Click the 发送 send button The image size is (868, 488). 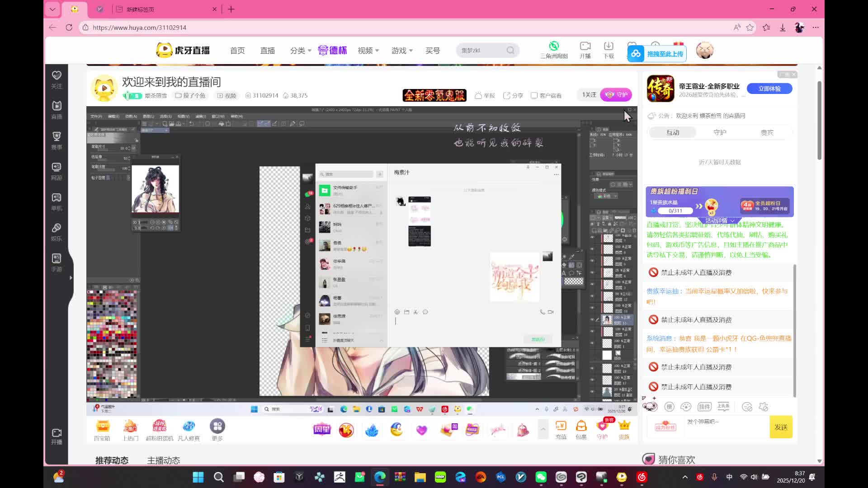coord(781,427)
